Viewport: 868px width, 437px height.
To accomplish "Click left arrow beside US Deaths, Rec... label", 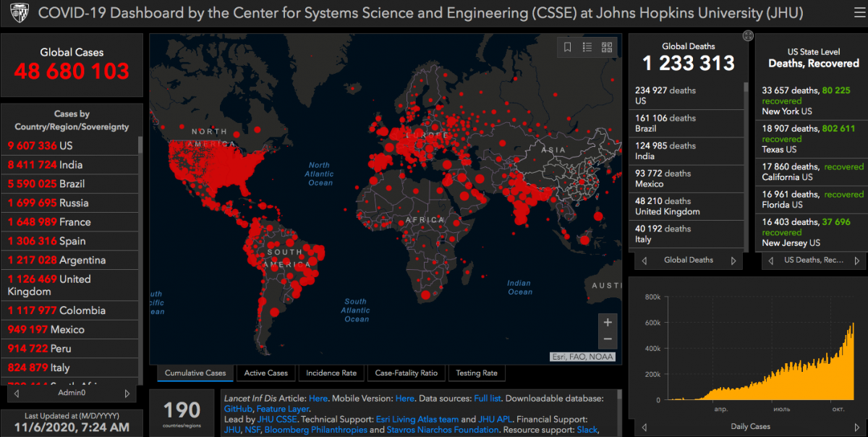I will point(770,260).
